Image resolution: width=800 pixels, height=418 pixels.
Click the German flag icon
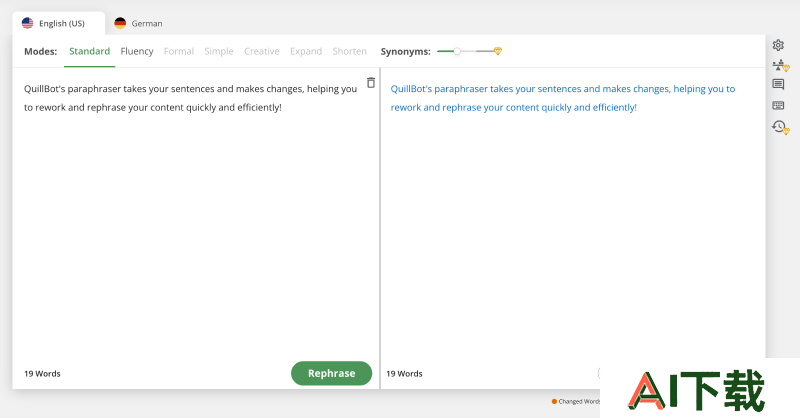(120, 23)
